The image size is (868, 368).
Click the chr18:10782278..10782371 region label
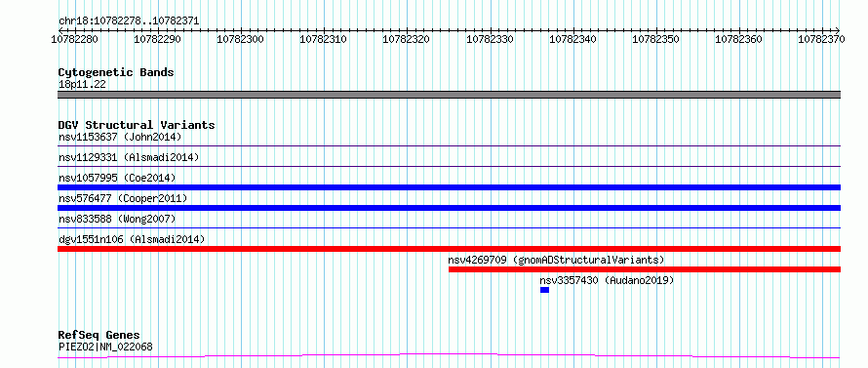click(x=129, y=21)
